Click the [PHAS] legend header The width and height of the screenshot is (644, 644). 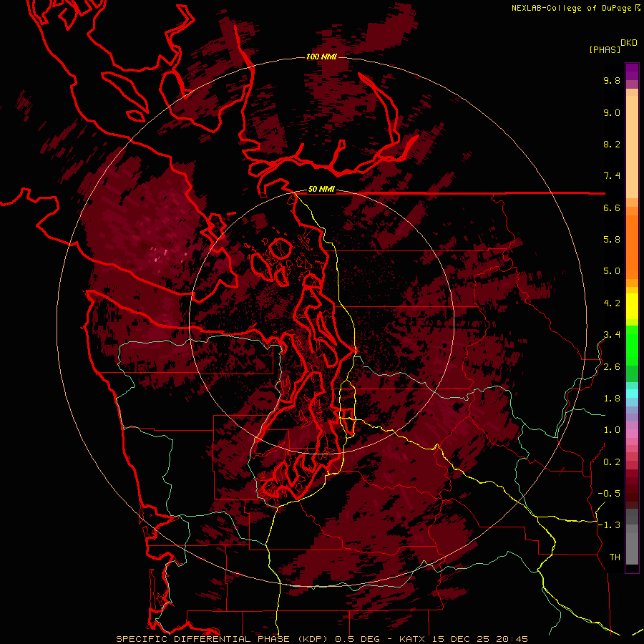(605, 50)
